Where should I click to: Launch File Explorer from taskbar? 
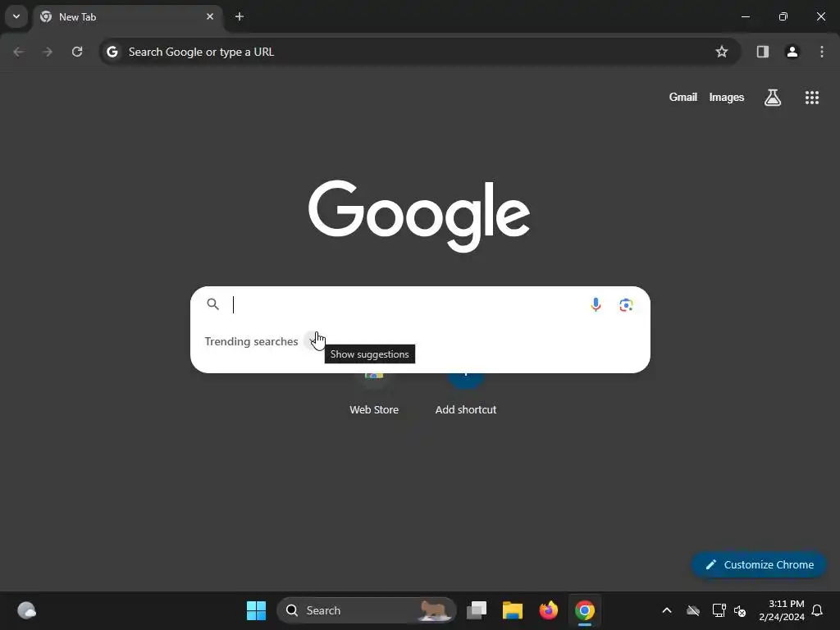(x=513, y=610)
